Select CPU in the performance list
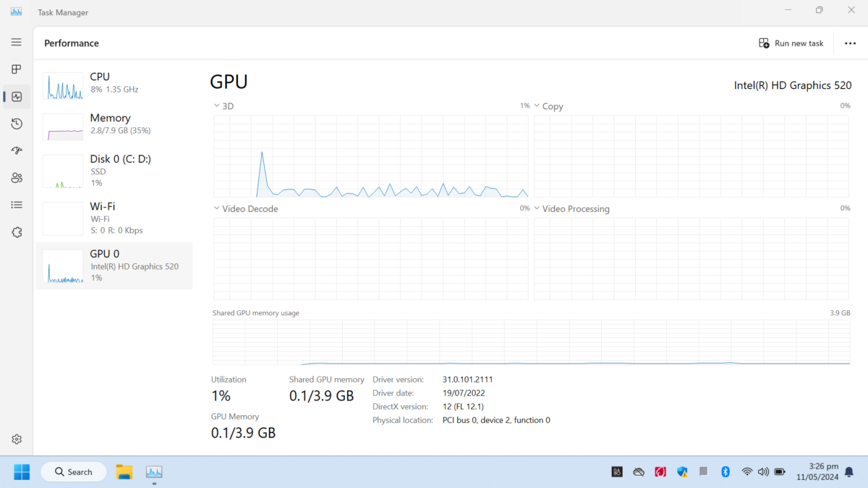 pos(114,83)
